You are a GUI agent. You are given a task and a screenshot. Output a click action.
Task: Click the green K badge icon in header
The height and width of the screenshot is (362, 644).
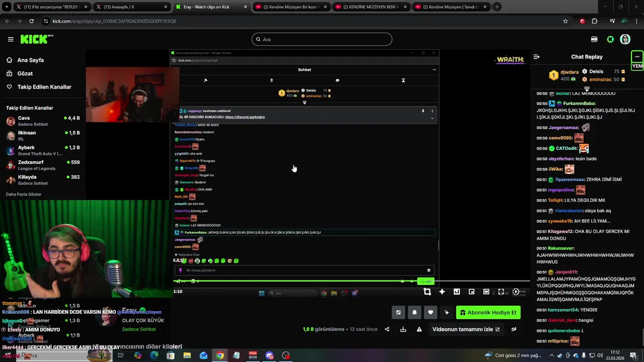click(610, 39)
